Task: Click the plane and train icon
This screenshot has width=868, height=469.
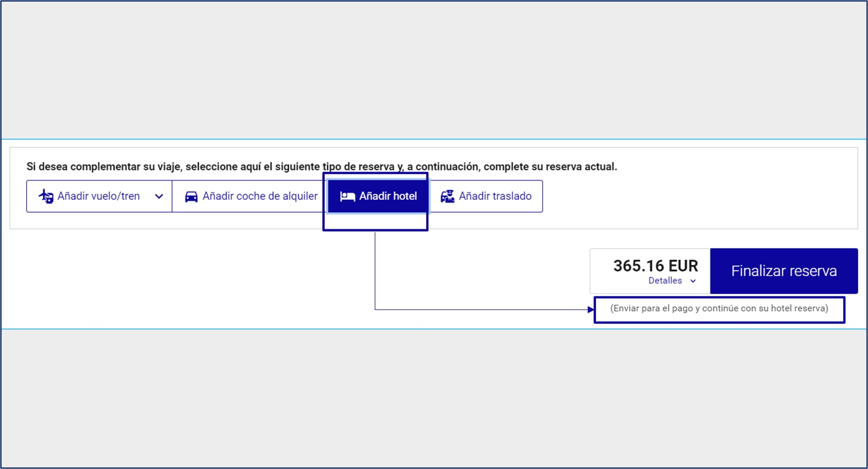Action: coord(46,196)
